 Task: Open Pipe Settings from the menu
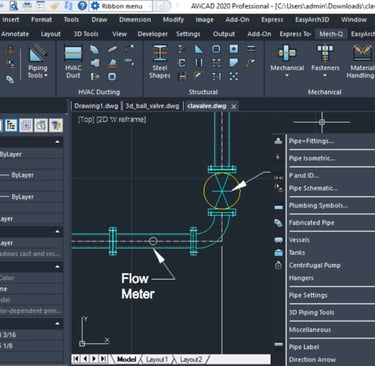(x=308, y=295)
